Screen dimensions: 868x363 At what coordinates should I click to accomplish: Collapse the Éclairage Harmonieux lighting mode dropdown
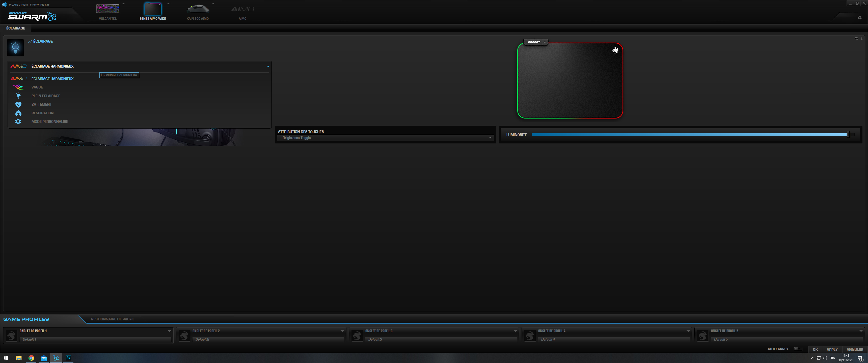tap(268, 66)
